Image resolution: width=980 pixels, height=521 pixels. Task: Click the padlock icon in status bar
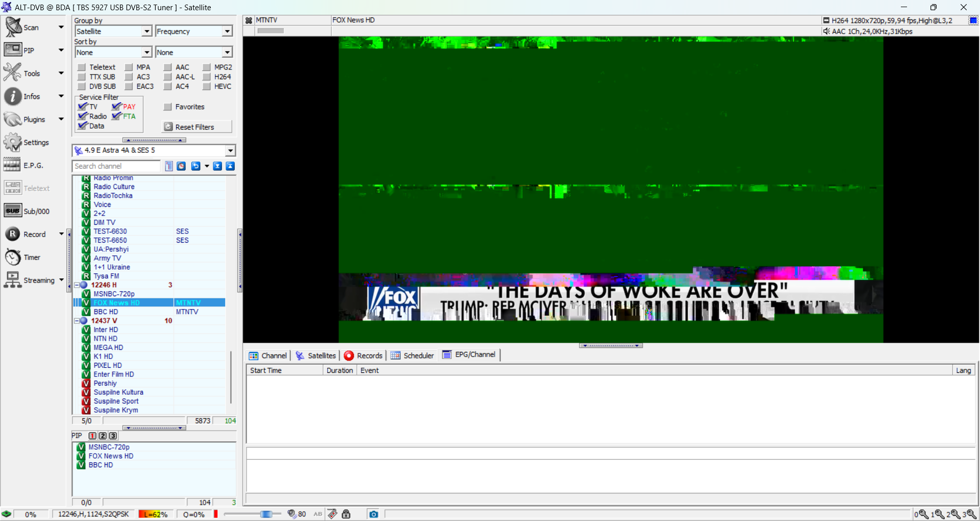click(x=346, y=514)
